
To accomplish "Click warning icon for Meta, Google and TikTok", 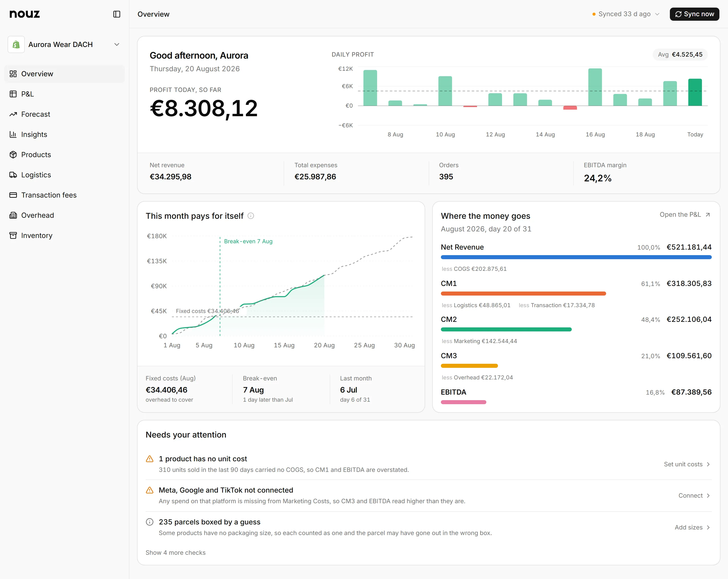I will click(x=150, y=490).
